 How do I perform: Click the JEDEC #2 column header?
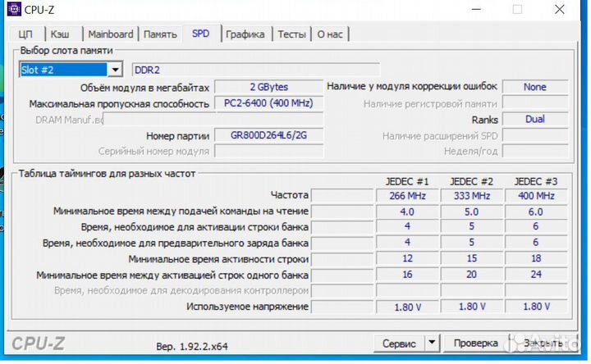click(471, 182)
